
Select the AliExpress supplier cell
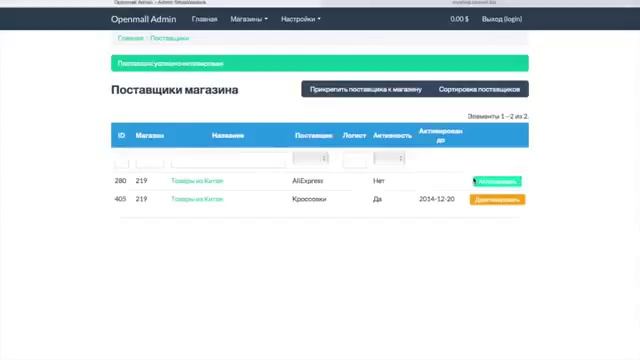[308, 181]
